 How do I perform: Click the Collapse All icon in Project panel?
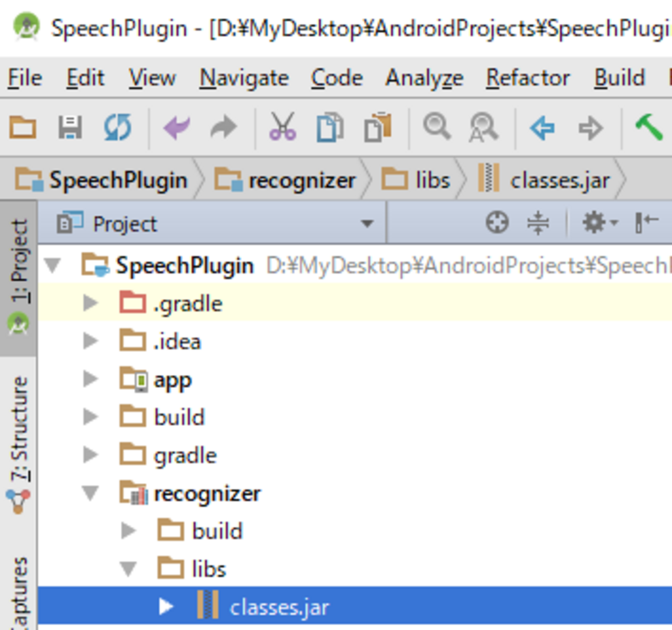coord(538,223)
